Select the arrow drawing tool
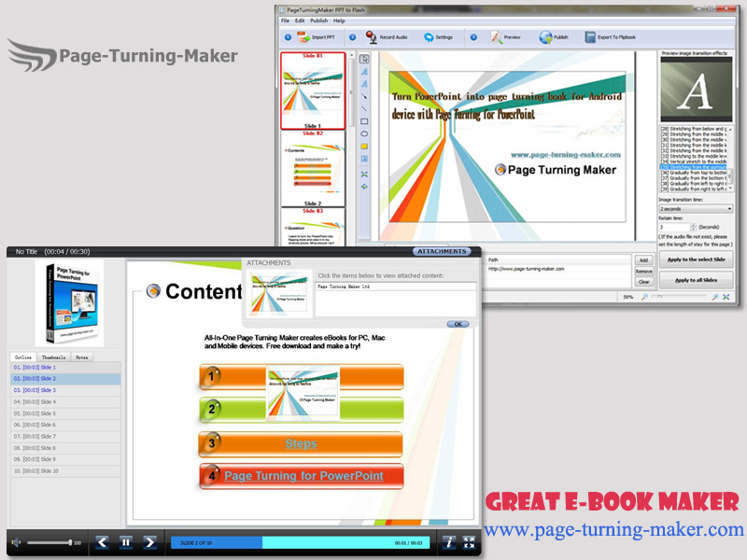The image size is (747, 560). [364, 96]
